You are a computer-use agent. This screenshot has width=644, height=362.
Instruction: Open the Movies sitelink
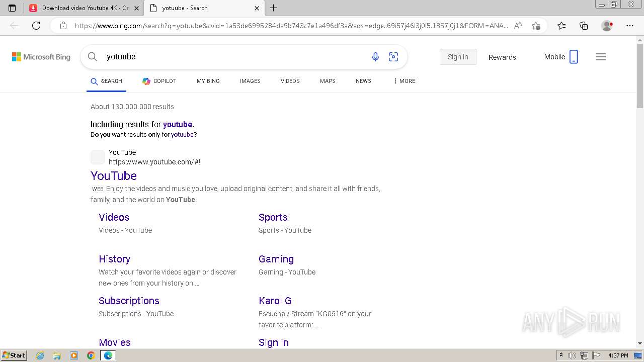click(115, 342)
